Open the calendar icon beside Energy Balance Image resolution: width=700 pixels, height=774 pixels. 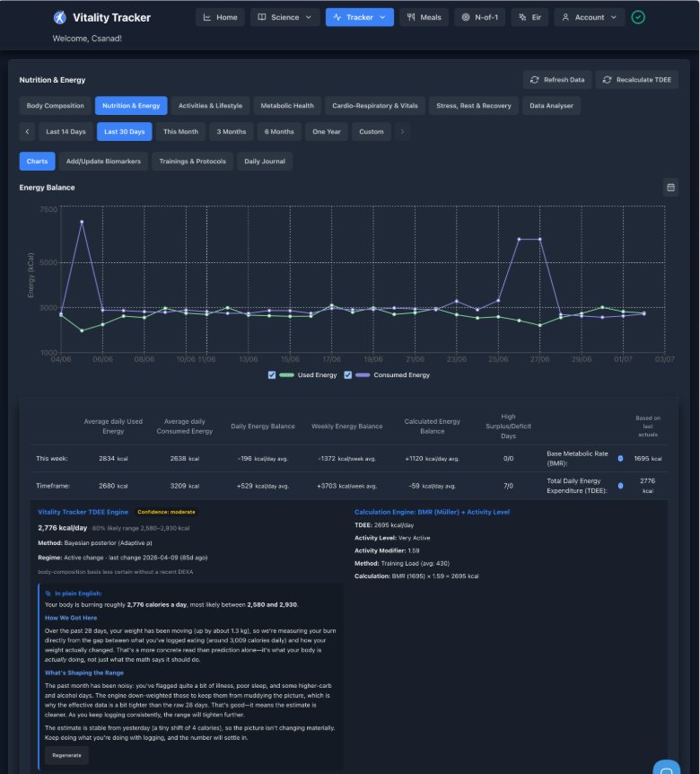(x=670, y=188)
